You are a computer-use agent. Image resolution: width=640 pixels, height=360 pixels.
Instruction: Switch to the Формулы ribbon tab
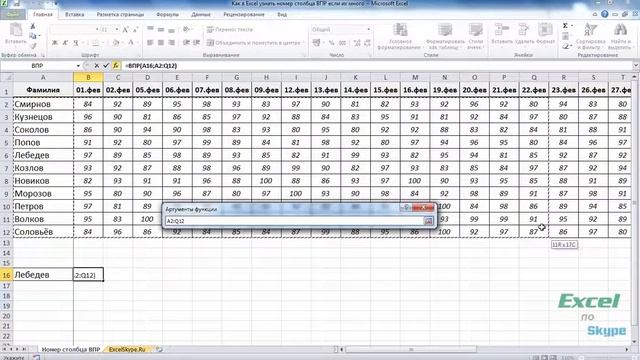pos(167,14)
